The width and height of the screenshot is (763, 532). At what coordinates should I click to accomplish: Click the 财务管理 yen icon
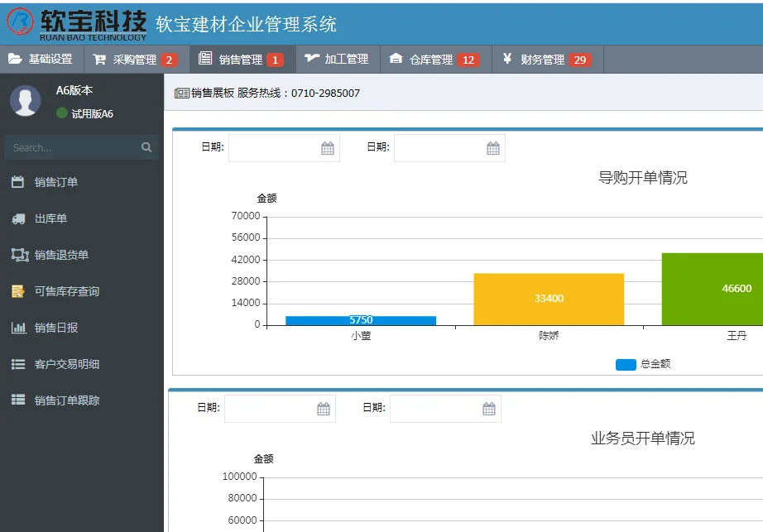coord(507,59)
